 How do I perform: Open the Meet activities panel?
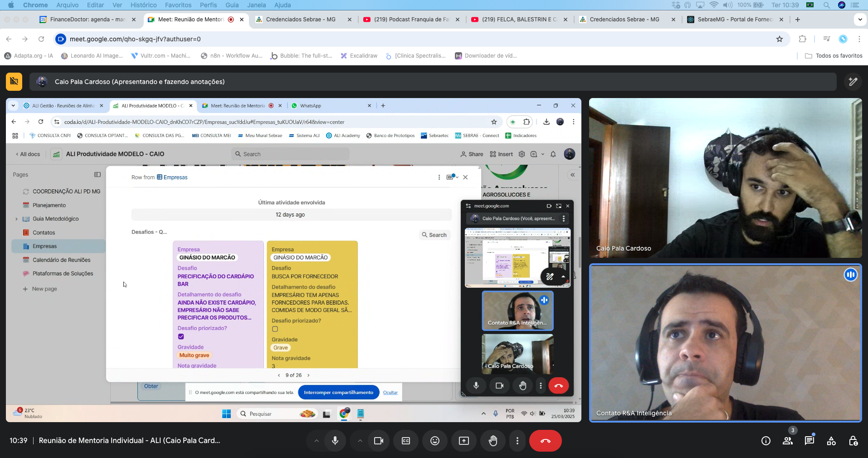click(x=831, y=441)
